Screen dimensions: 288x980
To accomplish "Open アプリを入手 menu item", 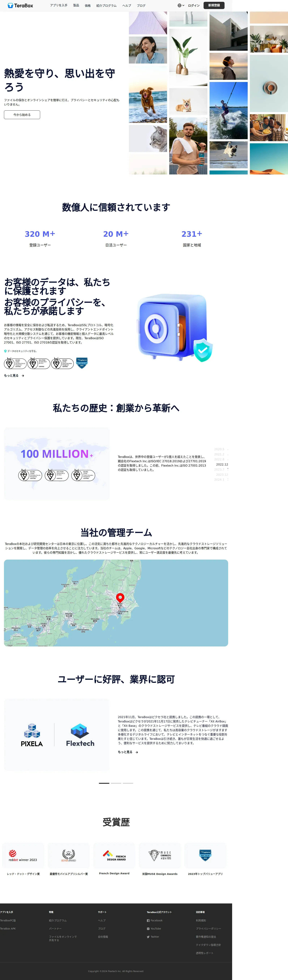I will point(59,5).
